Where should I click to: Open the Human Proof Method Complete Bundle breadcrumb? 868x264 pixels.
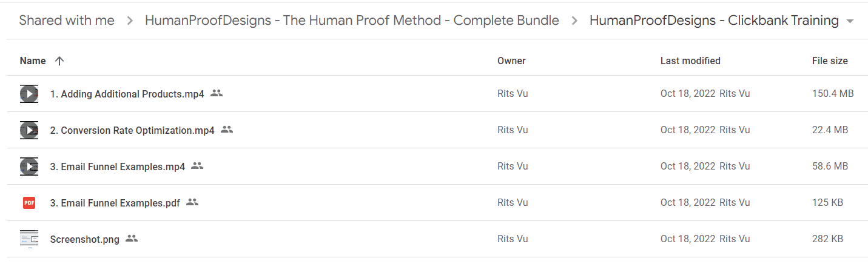point(352,21)
